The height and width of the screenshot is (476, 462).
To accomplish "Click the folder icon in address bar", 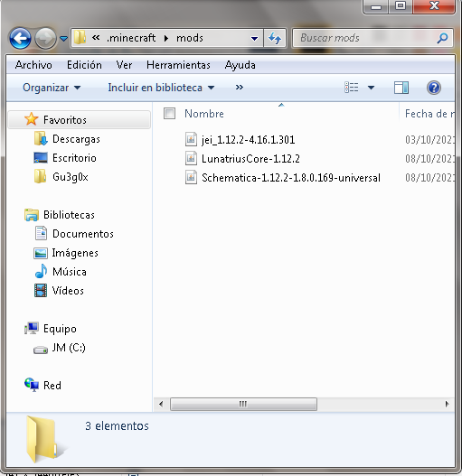I will click(x=80, y=38).
